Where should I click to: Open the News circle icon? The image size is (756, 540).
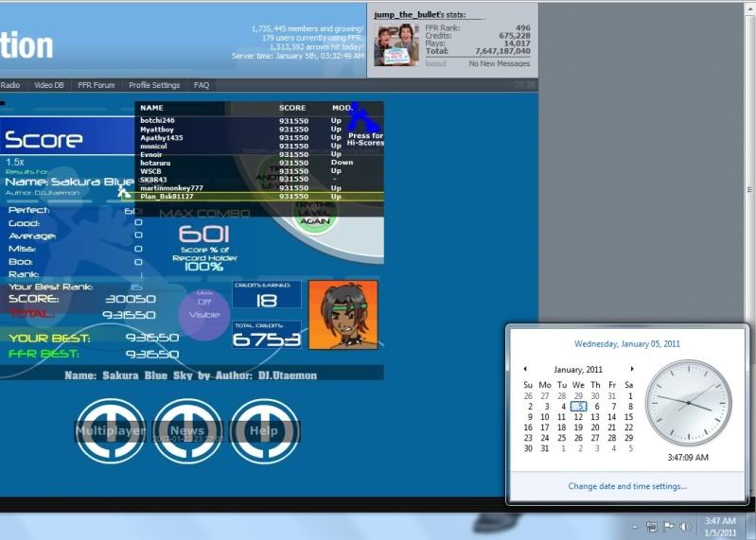pyautogui.click(x=187, y=431)
